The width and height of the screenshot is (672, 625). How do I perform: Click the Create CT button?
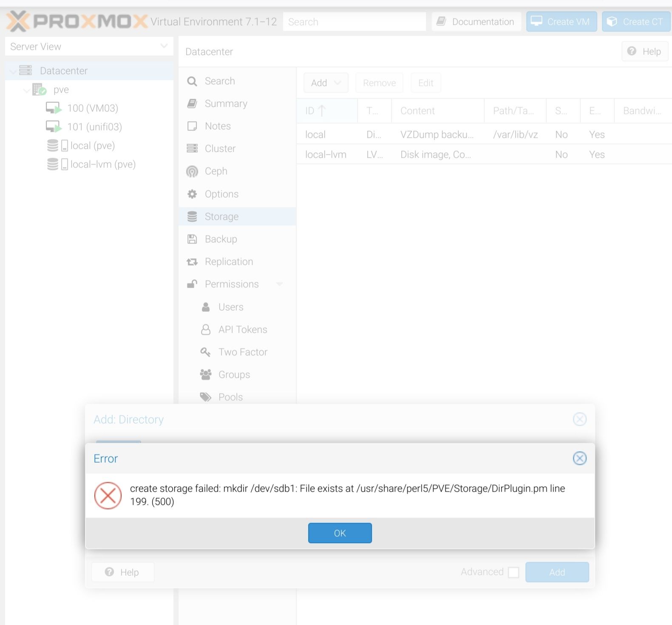pyautogui.click(x=636, y=22)
